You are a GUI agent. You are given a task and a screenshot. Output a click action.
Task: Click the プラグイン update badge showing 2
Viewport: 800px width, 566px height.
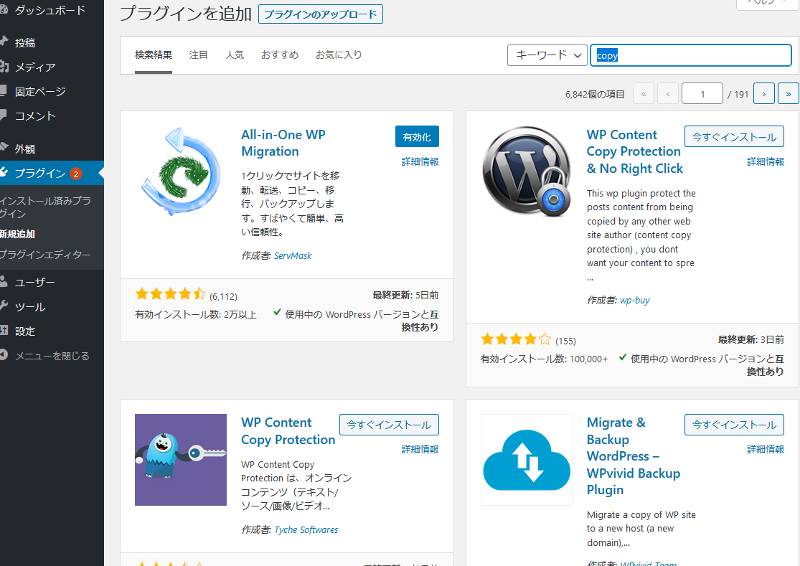pyautogui.click(x=76, y=174)
